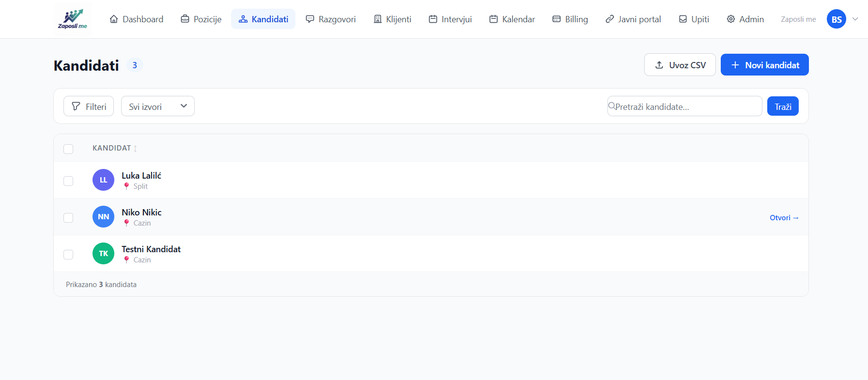Open the Filteri filter panel

[89, 106]
